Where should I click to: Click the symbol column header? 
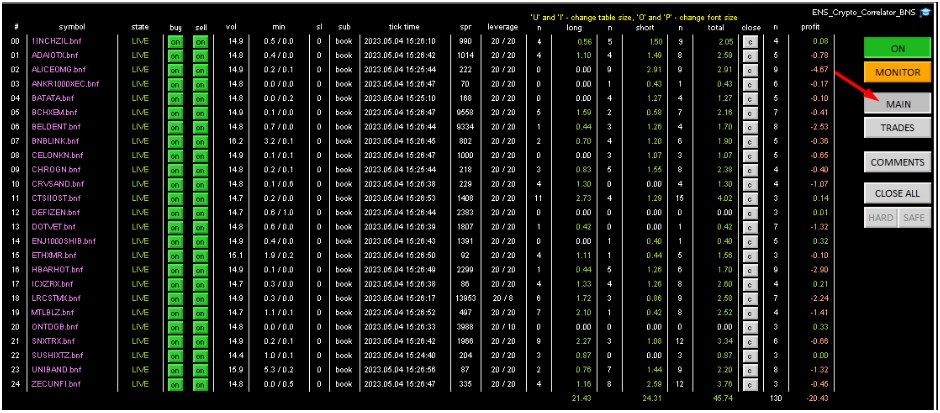tap(72, 27)
